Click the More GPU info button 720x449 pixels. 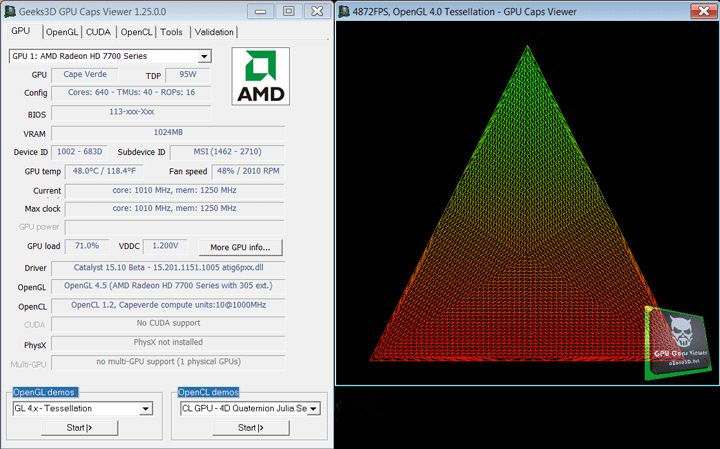click(x=240, y=247)
